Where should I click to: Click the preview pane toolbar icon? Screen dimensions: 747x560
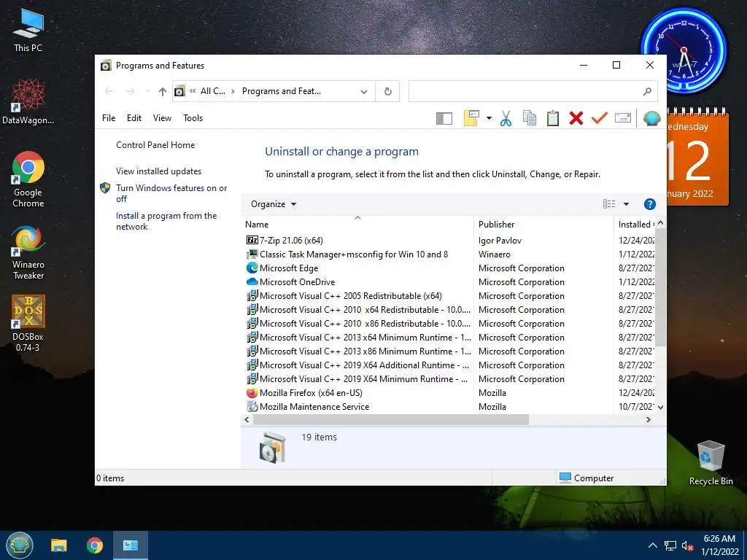pyautogui.click(x=444, y=118)
